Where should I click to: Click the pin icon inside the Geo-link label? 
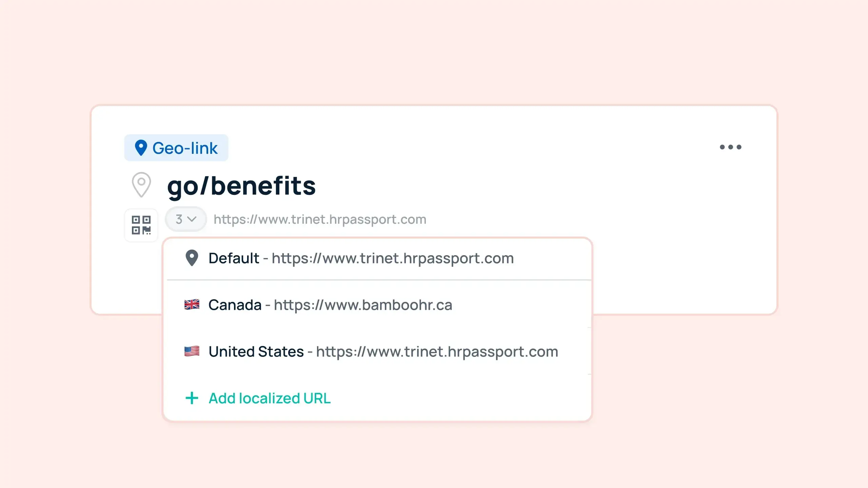click(x=141, y=147)
